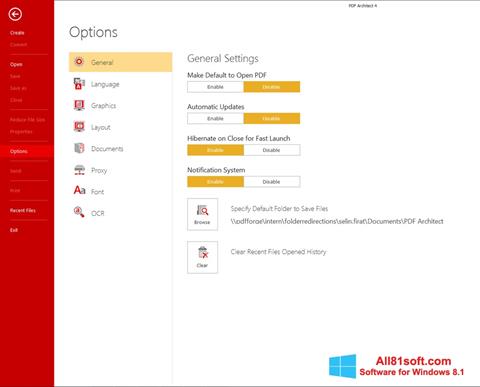The image size is (480, 387).
Task: Disable the Notification System
Action: [x=272, y=182]
